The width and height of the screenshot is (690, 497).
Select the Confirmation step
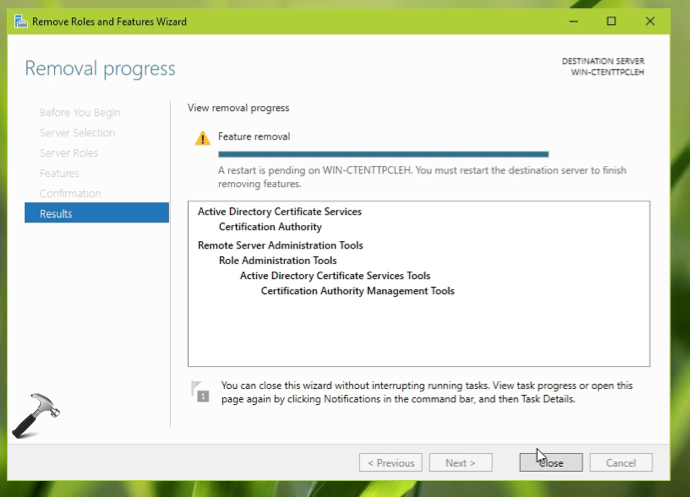[x=70, y=193]
